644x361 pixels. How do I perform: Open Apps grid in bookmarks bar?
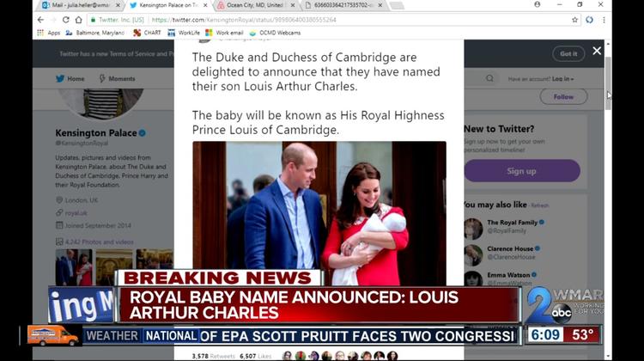(x=49, y=33)
